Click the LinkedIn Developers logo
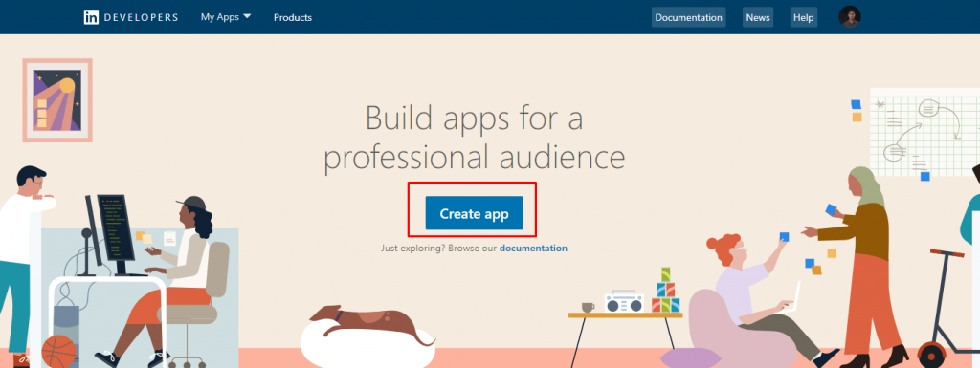980x368 pixels. (x=130, y=17)
